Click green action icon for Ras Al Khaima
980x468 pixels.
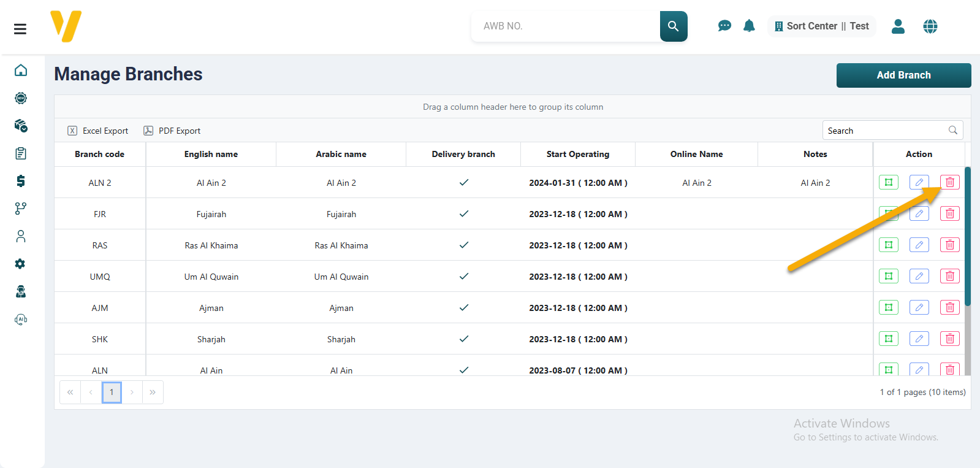click(x=888, y=245)
